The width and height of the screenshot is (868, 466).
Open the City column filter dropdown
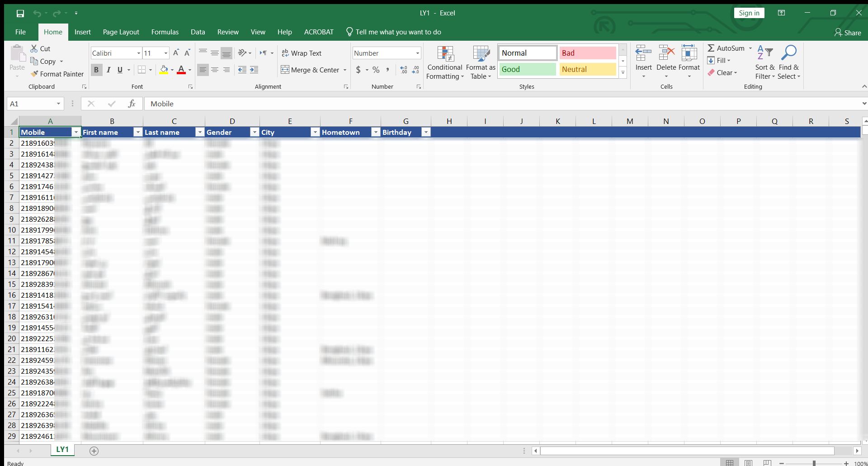[x=315, y=132]
